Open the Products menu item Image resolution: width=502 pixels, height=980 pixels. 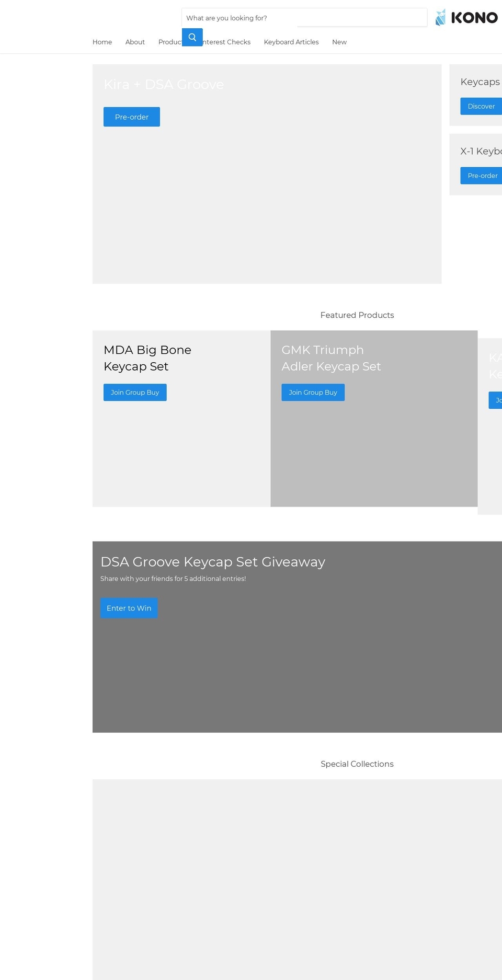pyautogui.click(x=170, y=42)
